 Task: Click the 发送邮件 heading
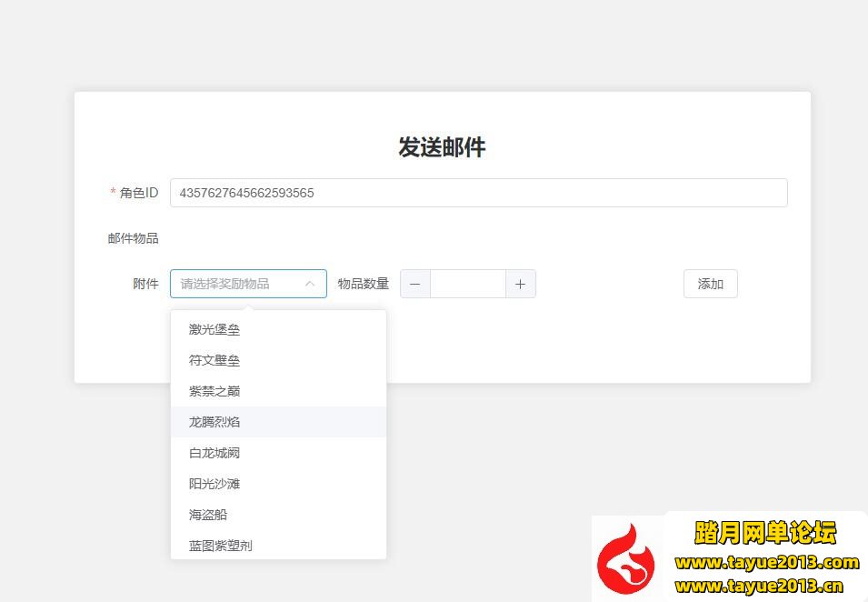pyautogui.click(x=442, y=147)
